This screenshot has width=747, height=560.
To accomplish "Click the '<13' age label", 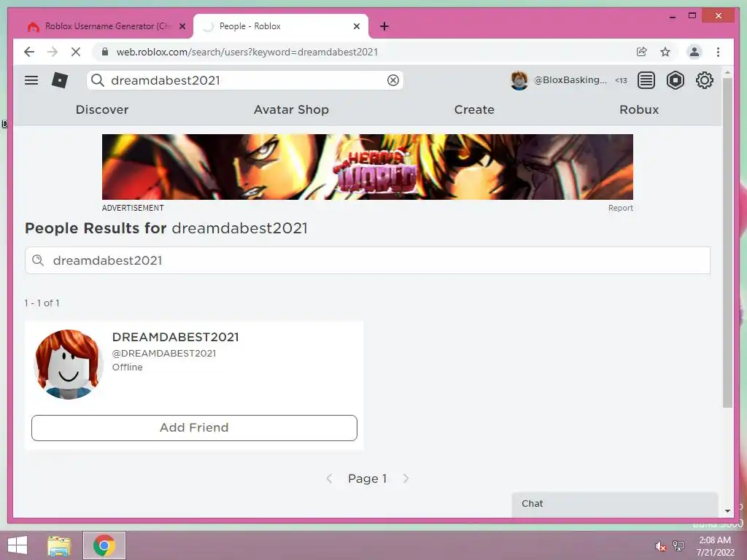I will pos(621,80).
